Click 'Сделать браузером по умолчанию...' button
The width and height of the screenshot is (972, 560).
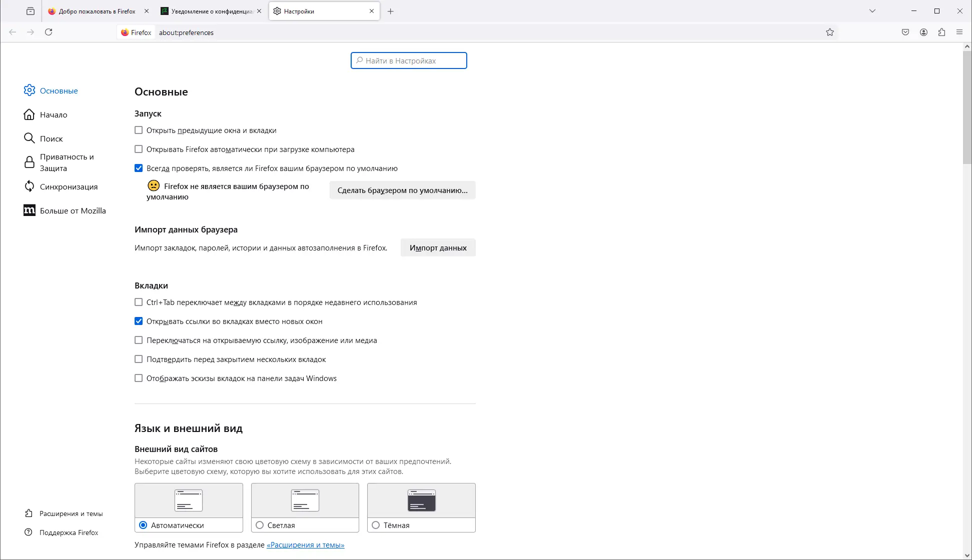pyautogui.click(x=402, y=190)
